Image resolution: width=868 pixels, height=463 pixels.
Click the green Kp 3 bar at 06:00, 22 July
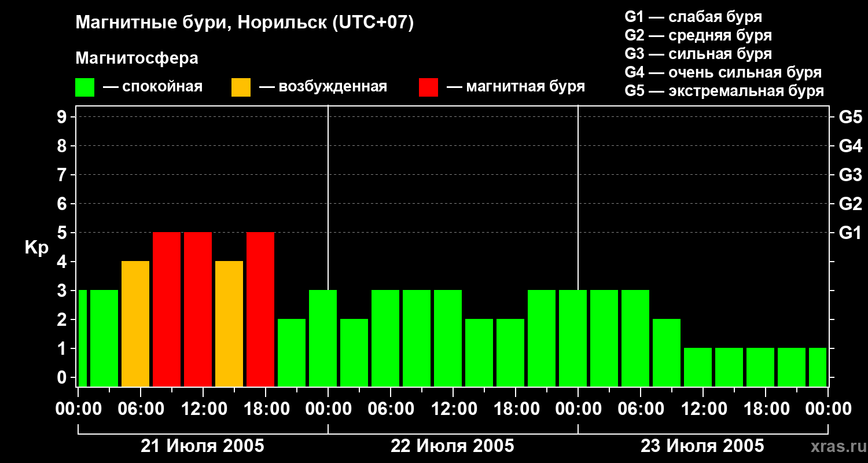tap(385, 338)
